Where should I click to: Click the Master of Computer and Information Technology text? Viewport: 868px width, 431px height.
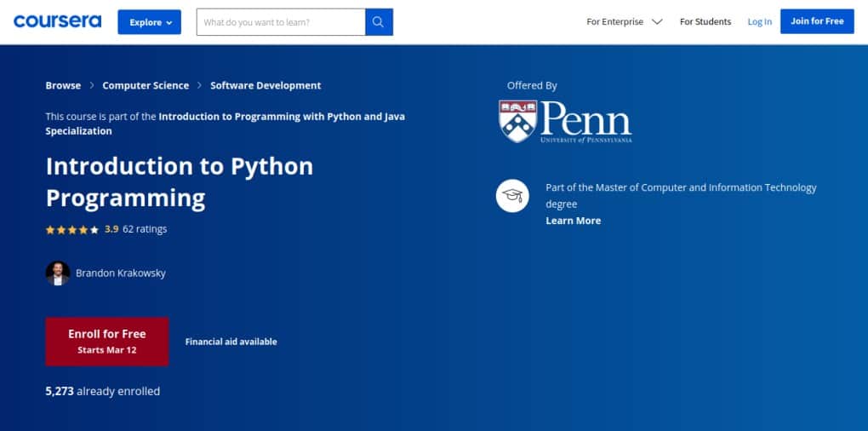click(x=681, y=196)
